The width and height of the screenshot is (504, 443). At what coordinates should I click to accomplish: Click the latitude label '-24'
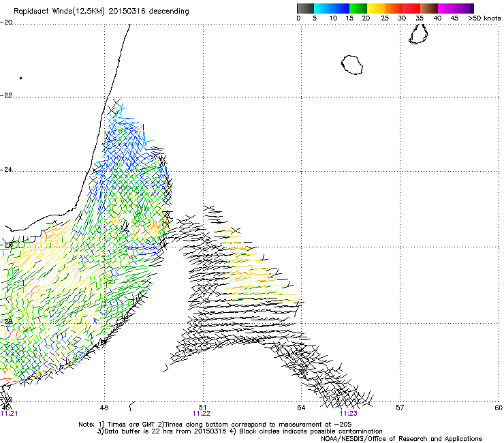click(x=6, y=169)
